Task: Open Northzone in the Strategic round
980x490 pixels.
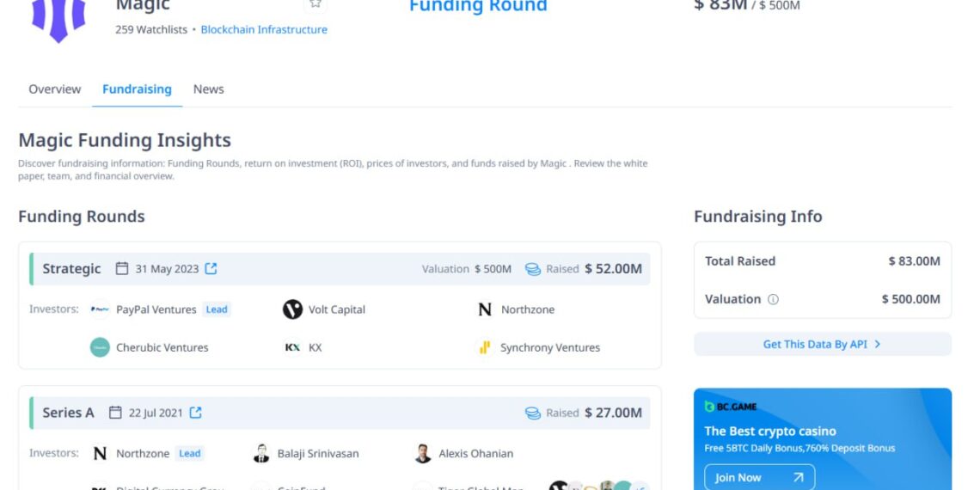Action: (527, 309)
